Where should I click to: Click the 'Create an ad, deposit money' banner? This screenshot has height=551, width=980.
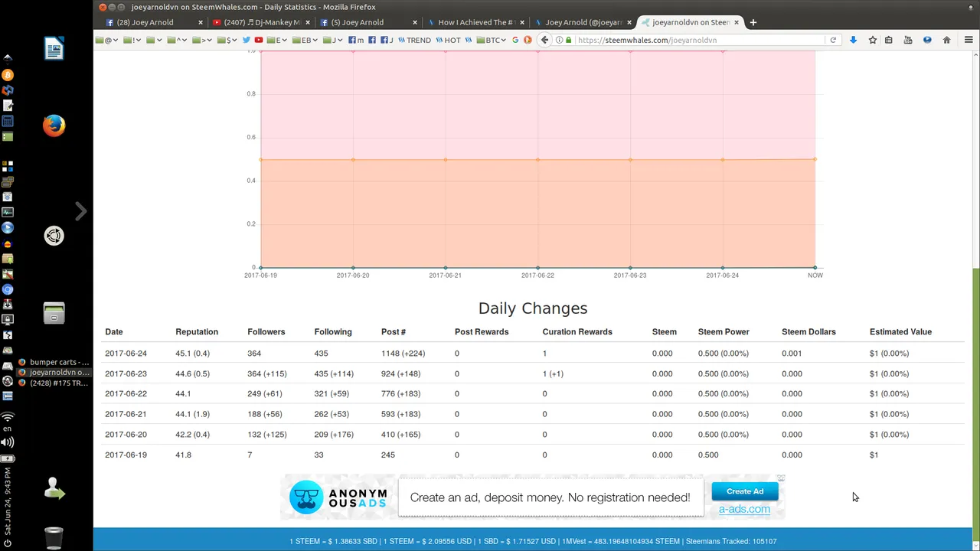(x=550, y=497)
